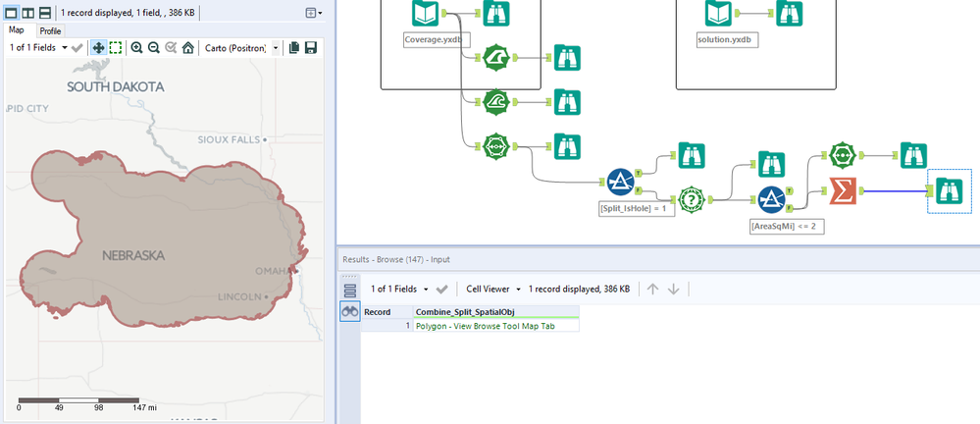Open results '1 of 1 Fields' dropdown
980x424 pixels.
pyautogui.click(x=400, y=289)
